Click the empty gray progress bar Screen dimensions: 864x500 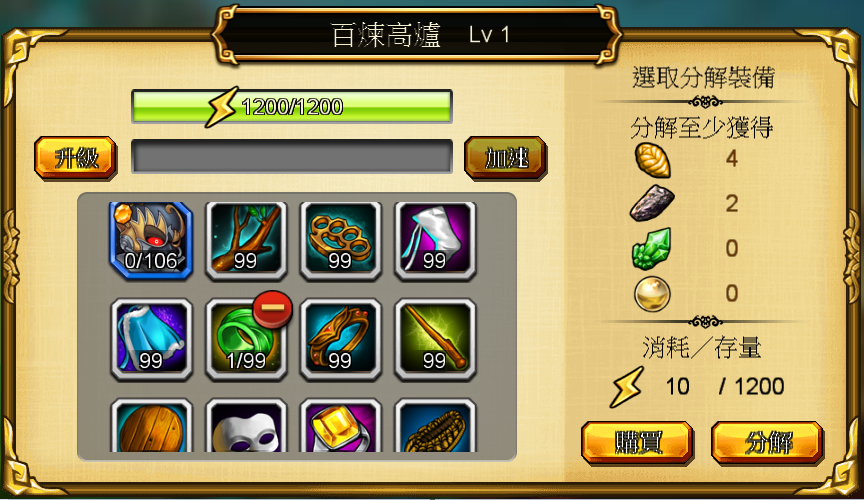(292, 157)
